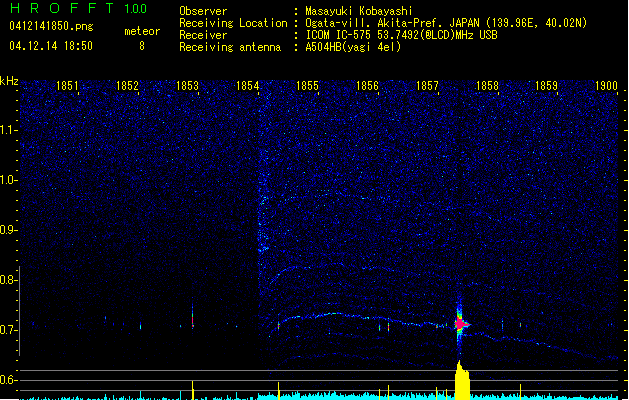Click the 0.9 kHz axis tick
Screen dimensions: 629x400
(8, 230)
